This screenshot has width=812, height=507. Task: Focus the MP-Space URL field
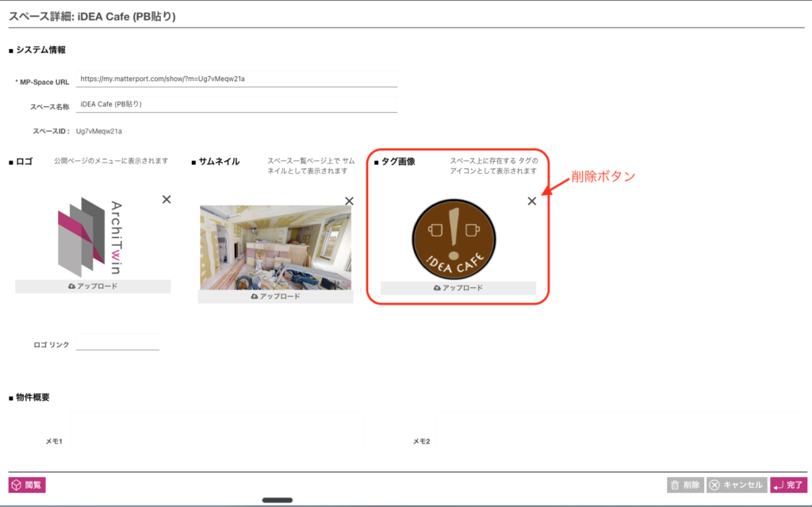click(x=236, y=79)
